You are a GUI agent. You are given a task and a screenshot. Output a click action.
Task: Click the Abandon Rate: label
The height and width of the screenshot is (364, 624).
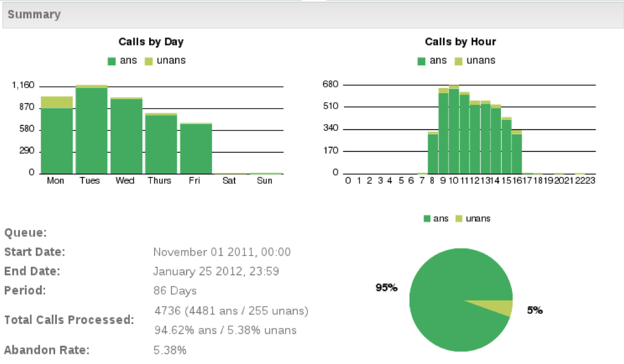[x=47, y=350]
